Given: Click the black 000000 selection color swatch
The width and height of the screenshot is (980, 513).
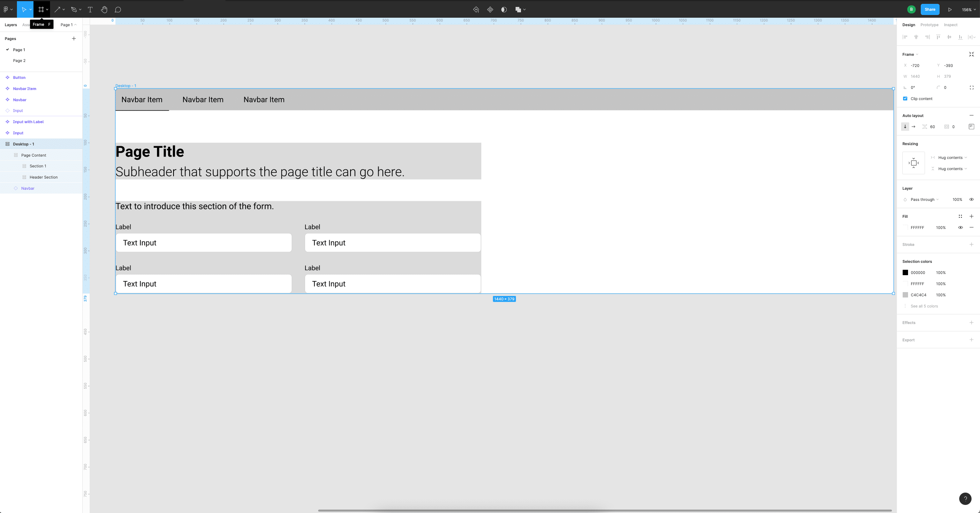Looking at the screenshot, I should click(906, 272).
